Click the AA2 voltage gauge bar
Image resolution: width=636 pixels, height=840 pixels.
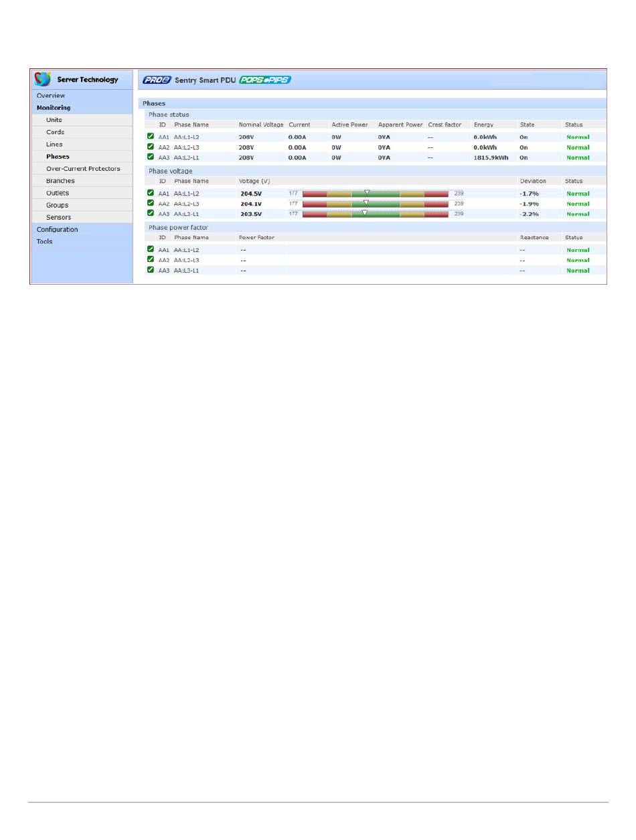375,204
